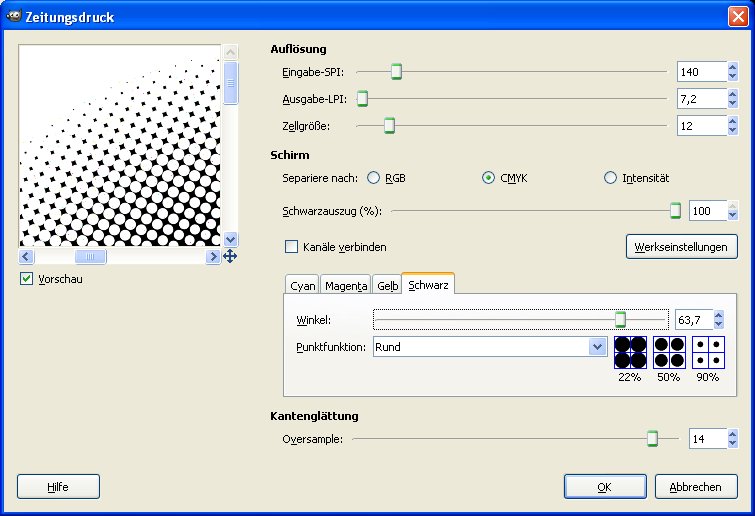The width and height of the screenshot is (755, 516).
Task: Select the Schwarz tab
Action: (428, 284)
